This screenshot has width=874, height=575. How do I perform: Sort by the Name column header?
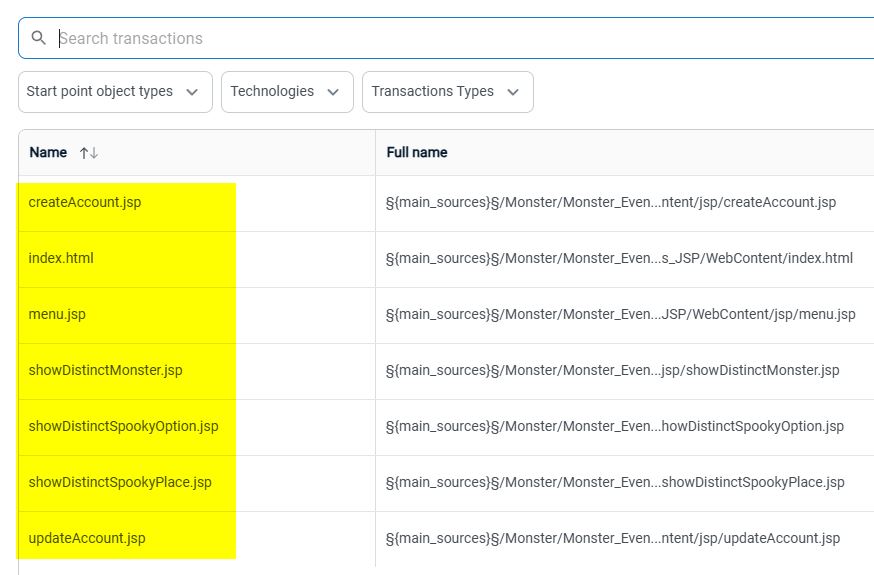pyautogui.click(x=48, y=153)
